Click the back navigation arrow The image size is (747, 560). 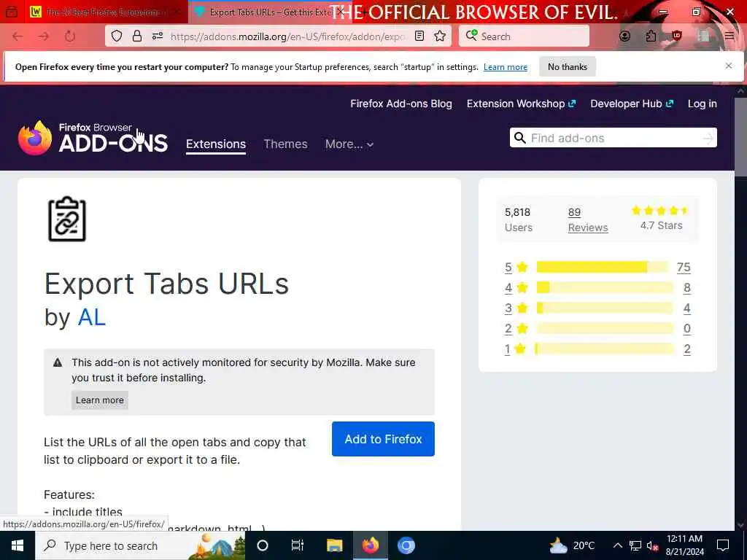point(18,36)
